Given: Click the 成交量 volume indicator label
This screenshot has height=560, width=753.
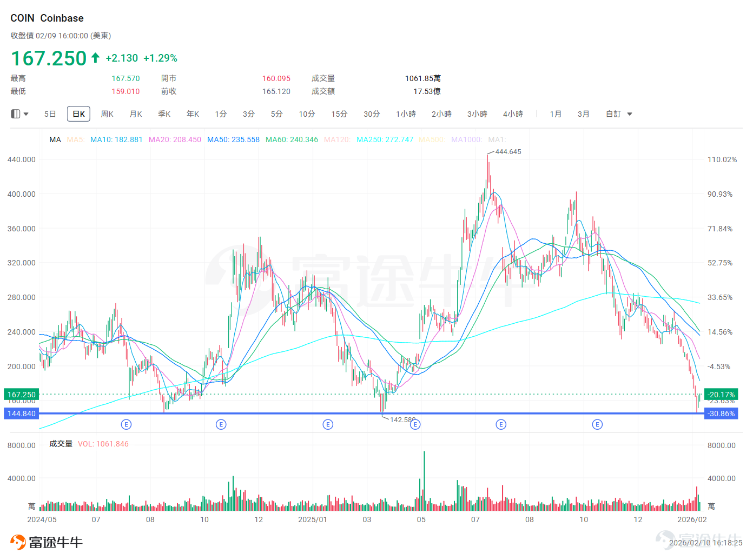Looking at the screenshot, I should (61, 444).
